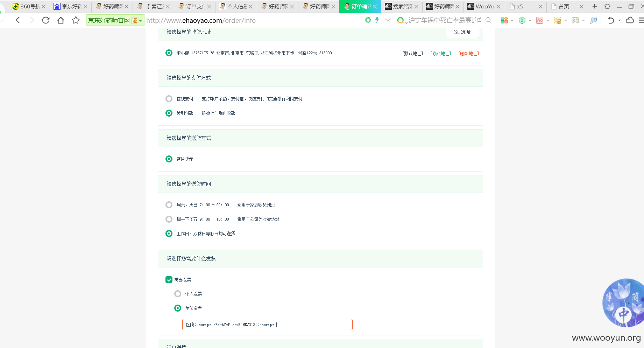Bookmark this page with the star
644x348 pixels.
[76, 20]
